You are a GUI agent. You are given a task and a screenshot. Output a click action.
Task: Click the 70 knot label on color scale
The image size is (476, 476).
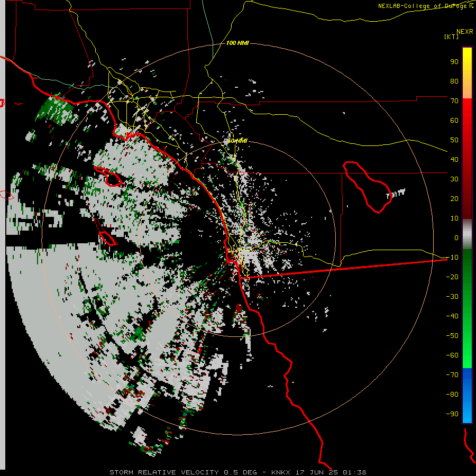pyautogui.click(x=454, y=101)
